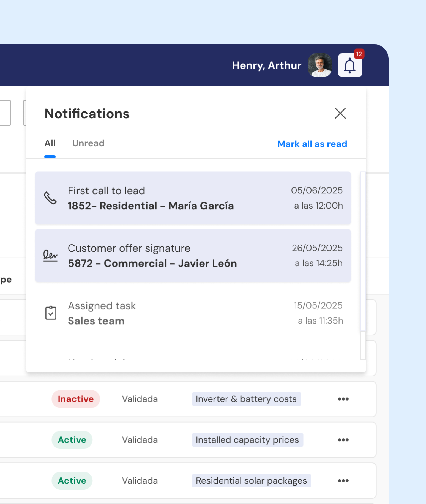Click the Inactive status badge
Viewport: 426px width, 504px height.
[76, 399]
